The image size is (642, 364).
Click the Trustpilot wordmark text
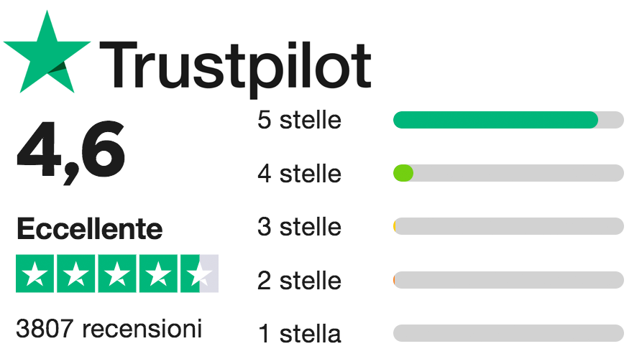coord(235,67)
